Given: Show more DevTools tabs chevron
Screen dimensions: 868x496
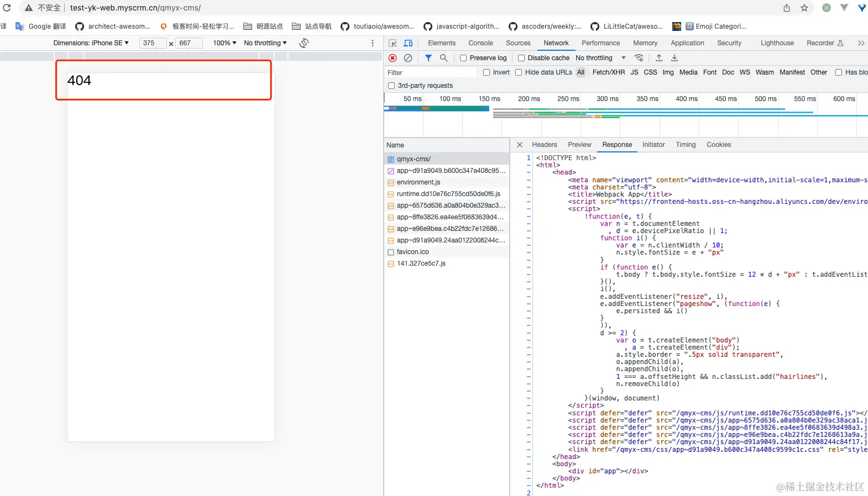Looking at the screenshot, I should [861, 43].
